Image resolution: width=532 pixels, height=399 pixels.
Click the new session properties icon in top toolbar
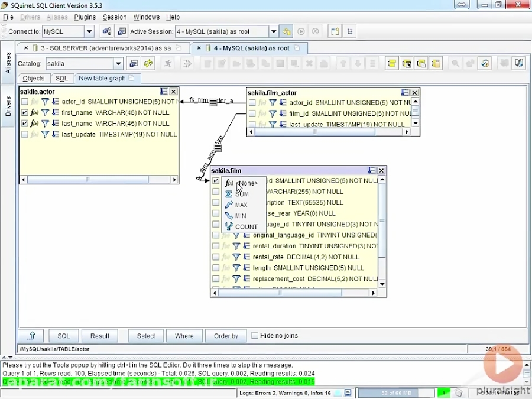[x=122, y=31]
